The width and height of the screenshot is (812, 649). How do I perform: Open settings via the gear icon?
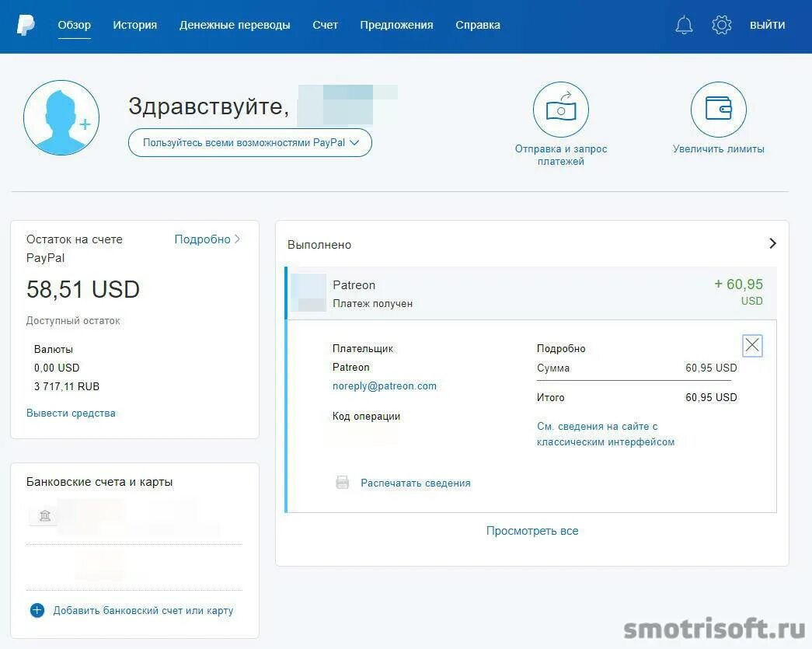(721, 25)
